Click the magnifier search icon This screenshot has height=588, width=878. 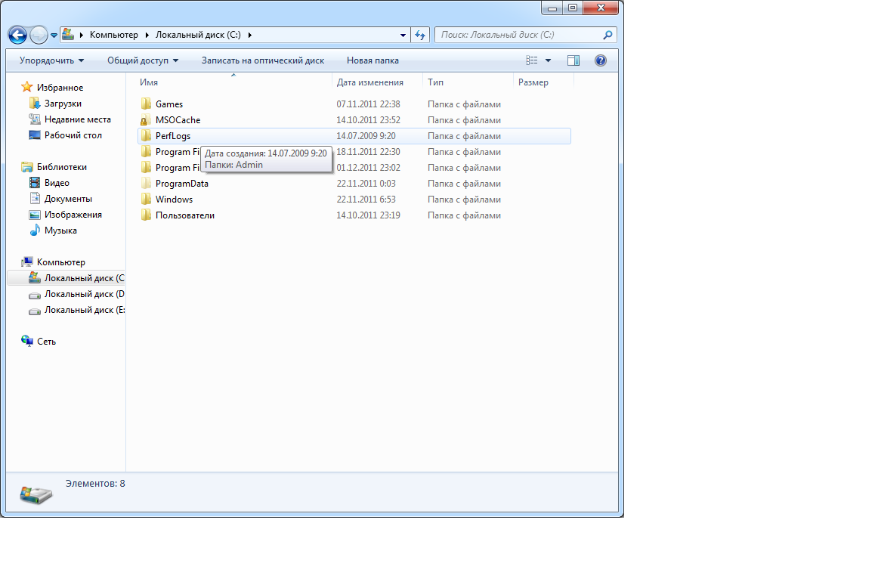607,35
